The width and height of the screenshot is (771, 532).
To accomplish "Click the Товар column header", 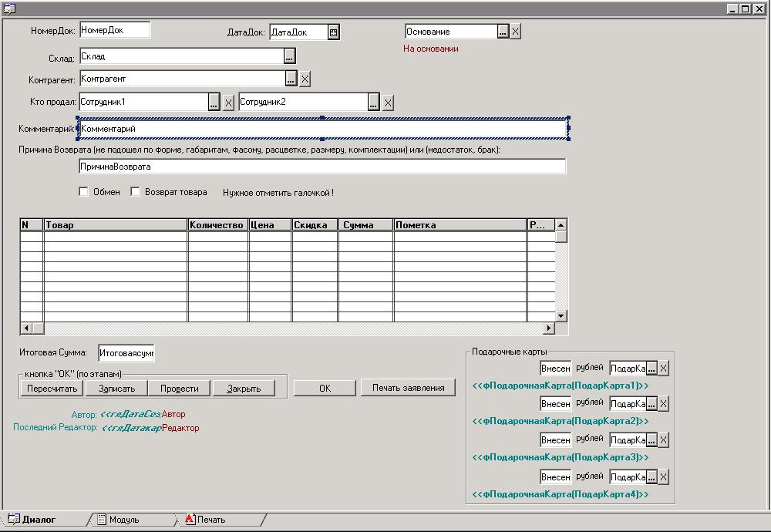I will (116, 224).
